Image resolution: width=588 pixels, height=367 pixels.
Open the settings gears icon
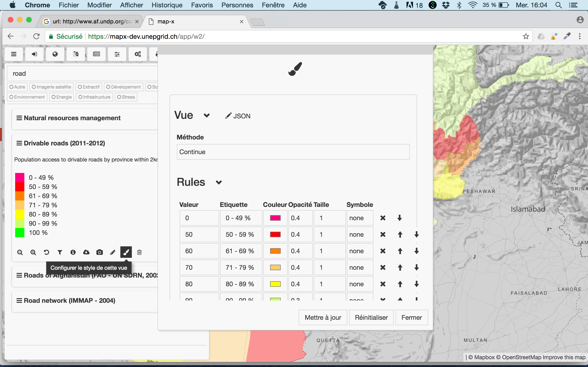pos(138,54)
